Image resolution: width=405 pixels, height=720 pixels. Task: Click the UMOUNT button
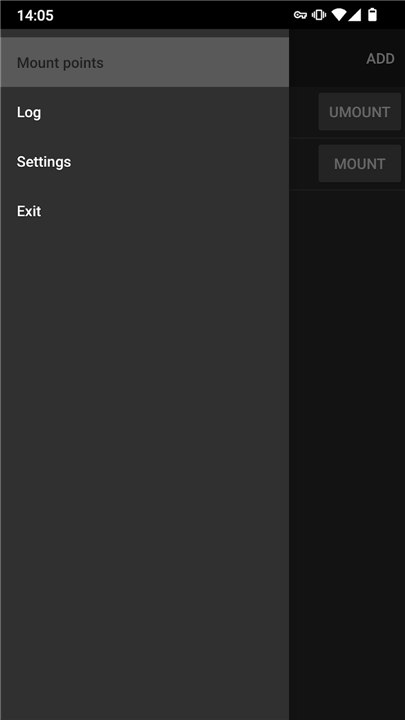360,112
